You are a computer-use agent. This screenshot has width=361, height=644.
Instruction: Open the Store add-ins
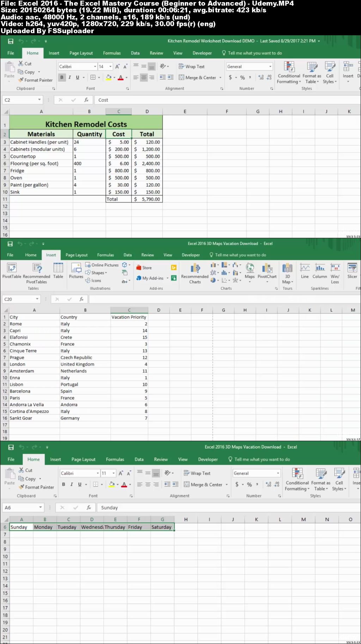144,268
